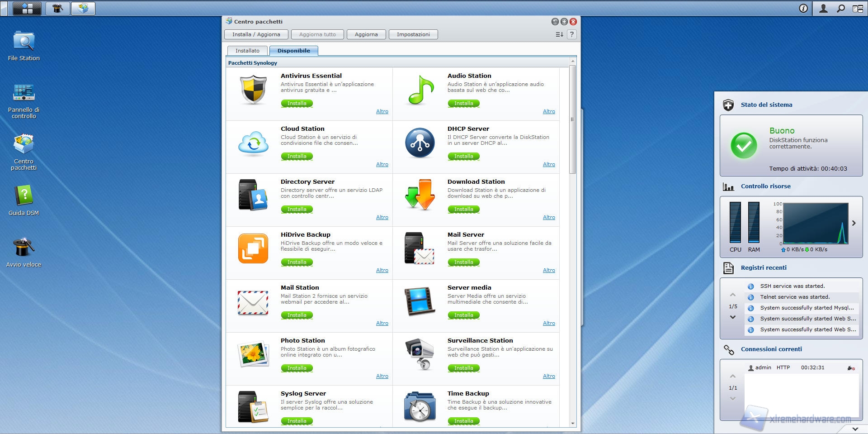This screenshot has width=868, height=434.
Task: Open the help question mark in Centro pacchetti
Action: (x=572, y=34)
